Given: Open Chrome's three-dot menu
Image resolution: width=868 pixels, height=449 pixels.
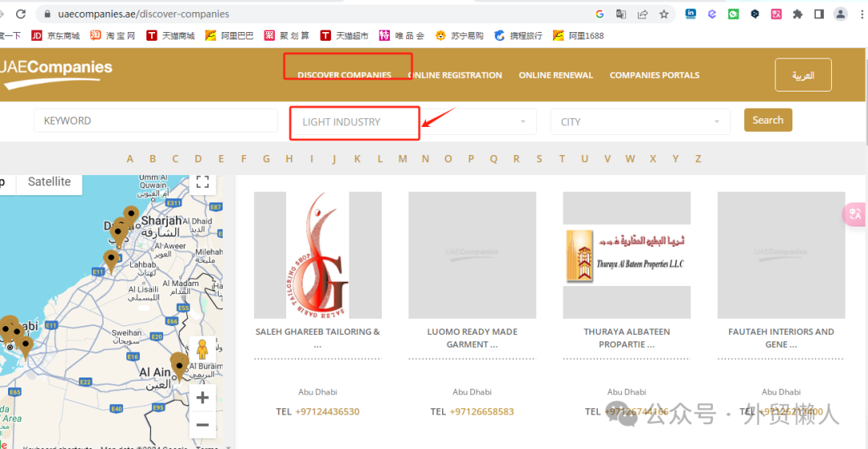Looking at the screenshot, I should (862, 14).
